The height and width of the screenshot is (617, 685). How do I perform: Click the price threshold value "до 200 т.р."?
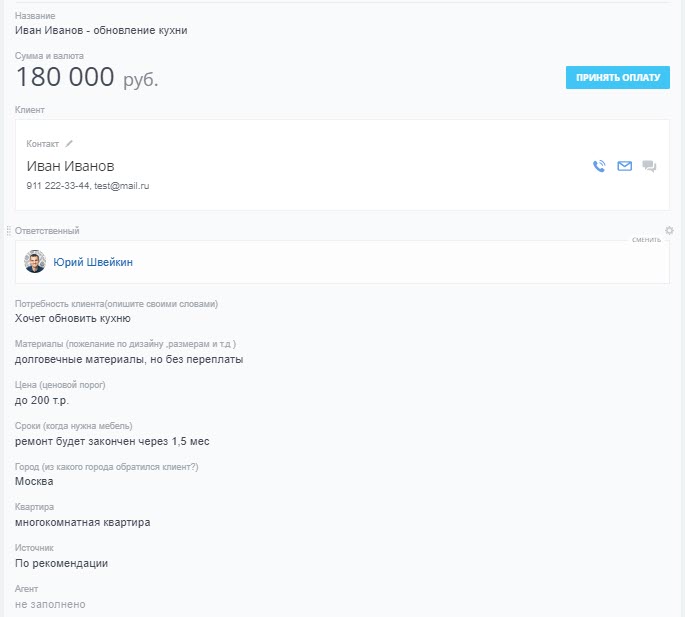tap(42, 400)
